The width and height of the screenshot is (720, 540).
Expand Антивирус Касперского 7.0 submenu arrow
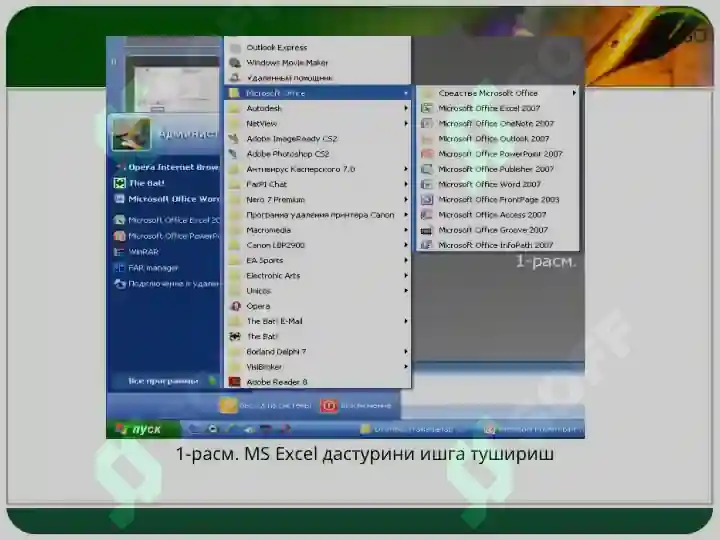click(406, 169)
